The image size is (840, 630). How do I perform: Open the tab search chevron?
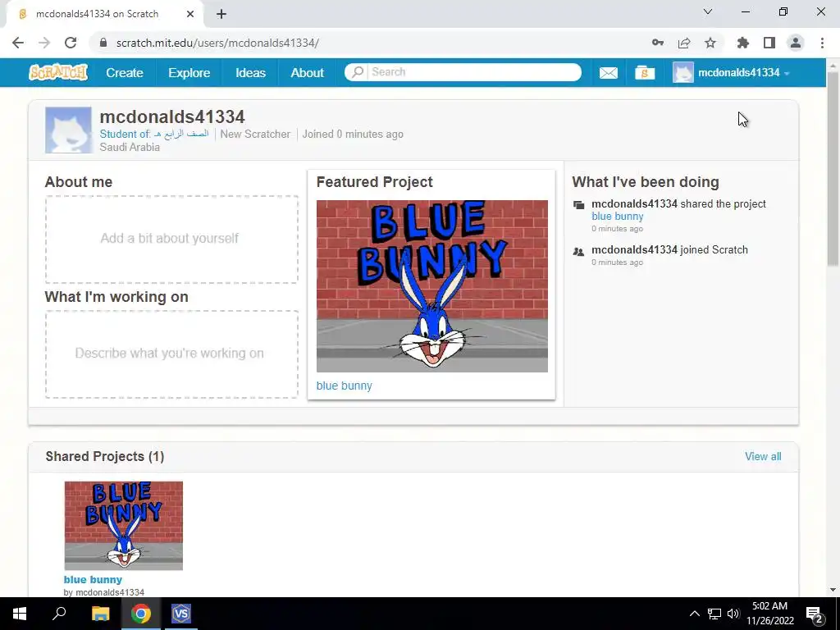pos(708,11)
